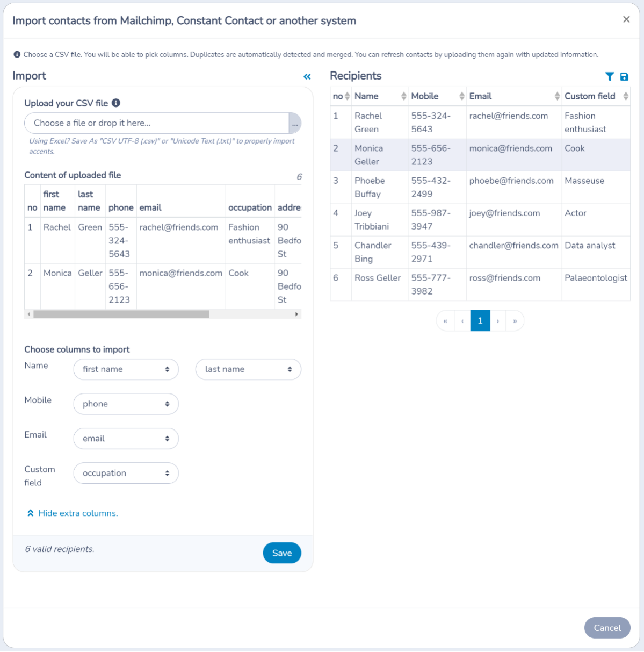Click the chevron icon beside Hide extra columns
Image resolution: width=644 pixels, height=652 pixels.
tap(31, 513)
